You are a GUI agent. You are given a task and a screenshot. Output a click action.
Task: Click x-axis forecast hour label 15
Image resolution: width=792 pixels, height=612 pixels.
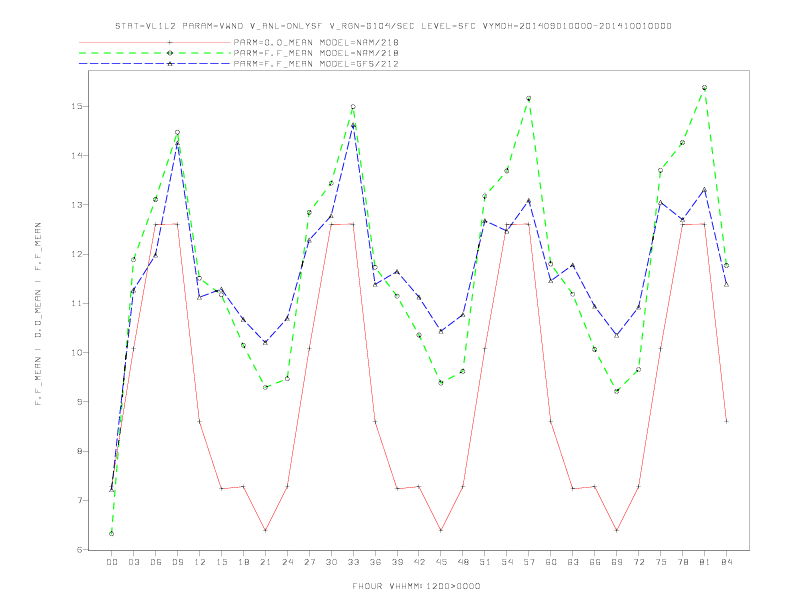221,562
